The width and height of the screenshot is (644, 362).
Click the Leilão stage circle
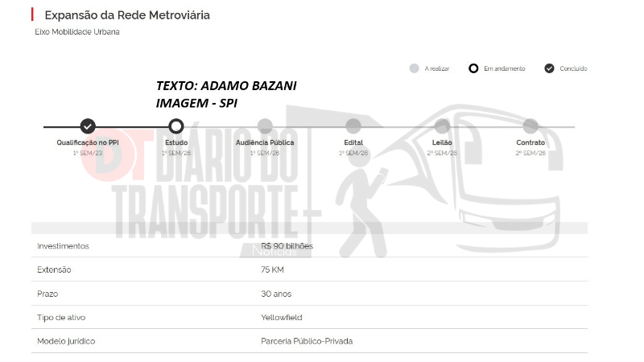click(442, 125)
